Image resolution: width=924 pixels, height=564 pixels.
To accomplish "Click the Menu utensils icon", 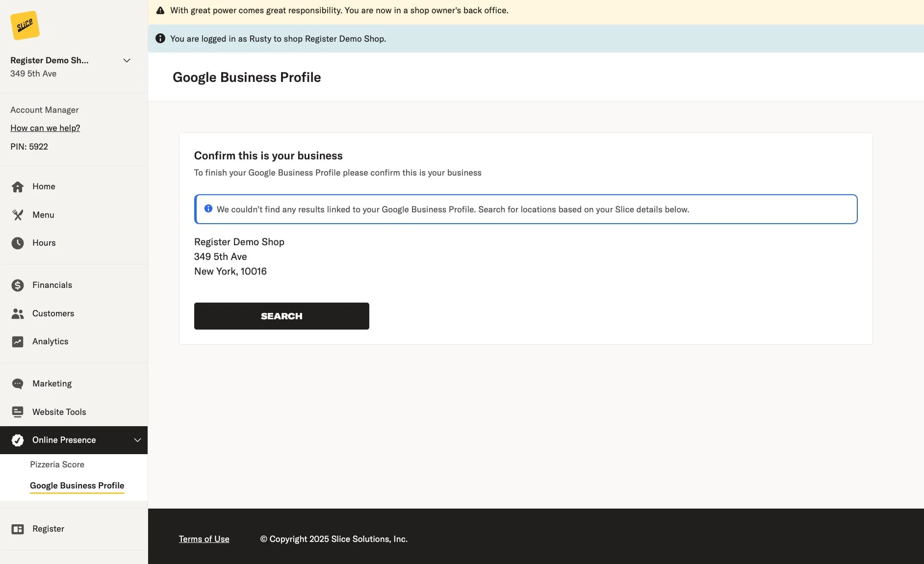I will (x=18, y=215).
